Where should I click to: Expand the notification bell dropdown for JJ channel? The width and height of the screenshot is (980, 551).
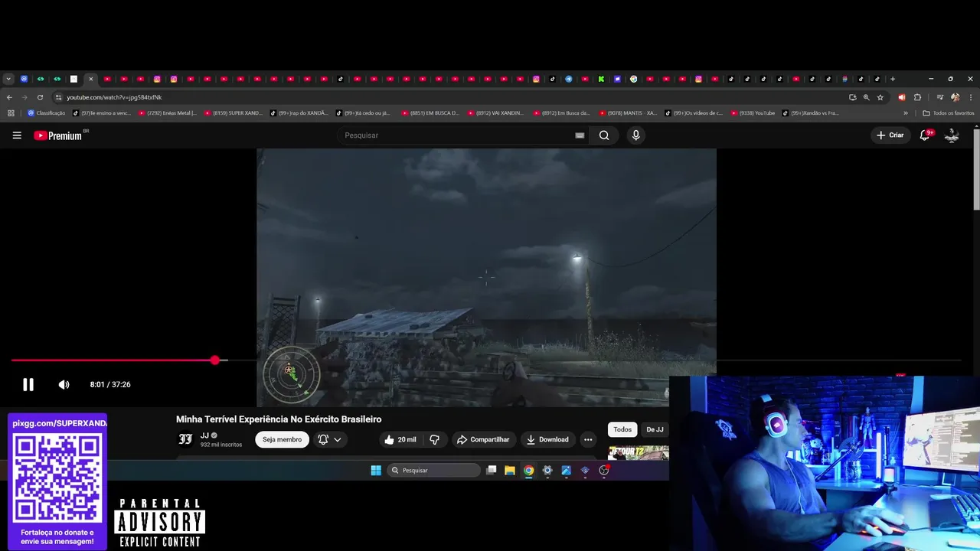pos(330,439)
